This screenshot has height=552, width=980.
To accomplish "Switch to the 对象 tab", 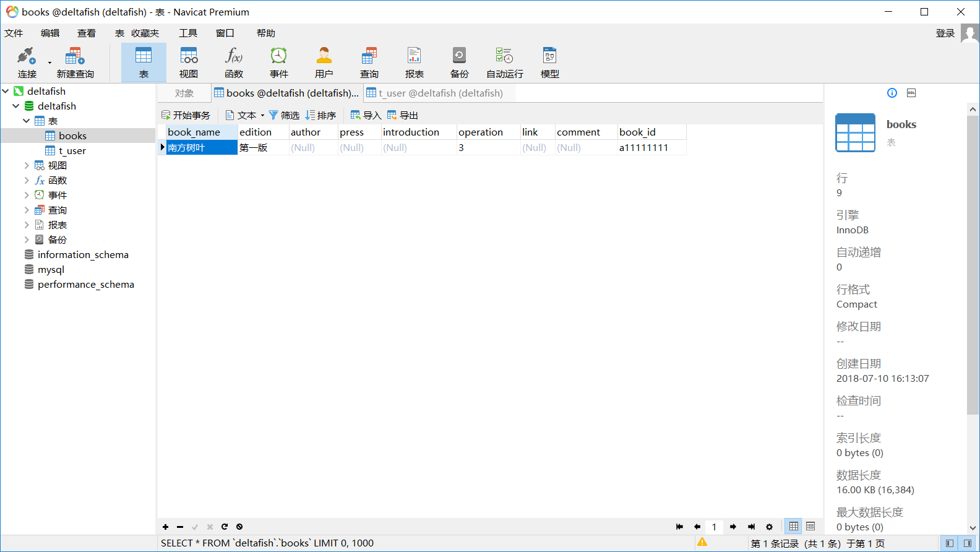I will (184, 93).
